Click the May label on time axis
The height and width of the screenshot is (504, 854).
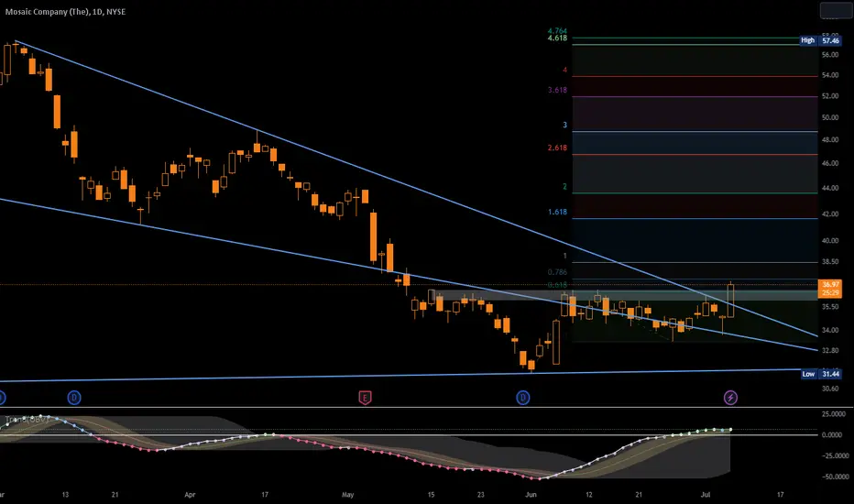click(x=347, y=495)
